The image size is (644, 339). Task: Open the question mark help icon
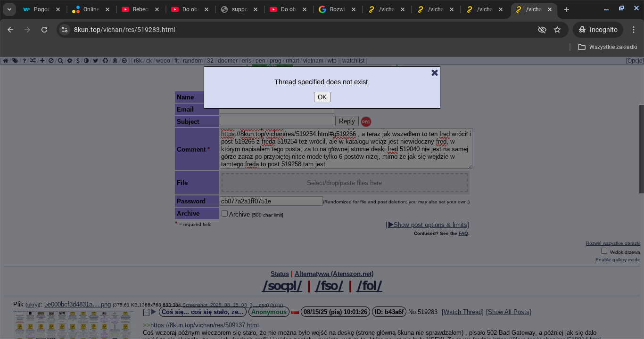coord(25,61)
